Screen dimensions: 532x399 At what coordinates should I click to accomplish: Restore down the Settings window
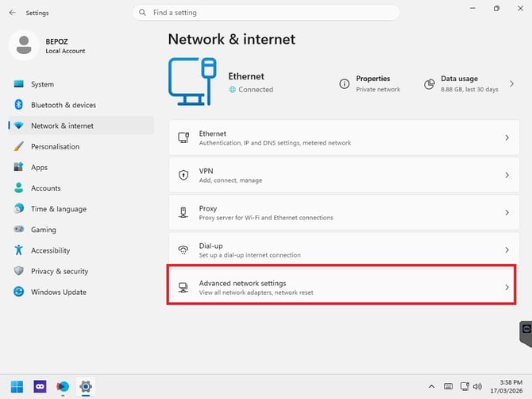point(496,9)
